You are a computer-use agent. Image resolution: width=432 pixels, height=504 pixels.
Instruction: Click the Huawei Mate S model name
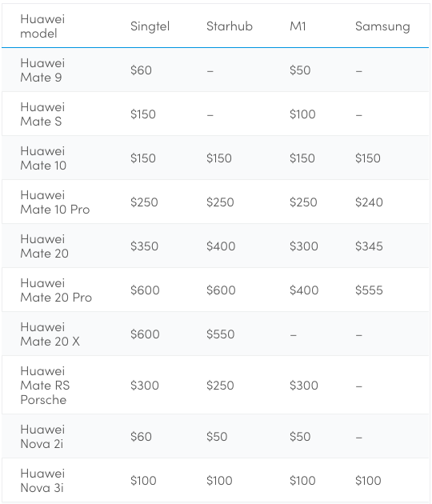(42, 114)
